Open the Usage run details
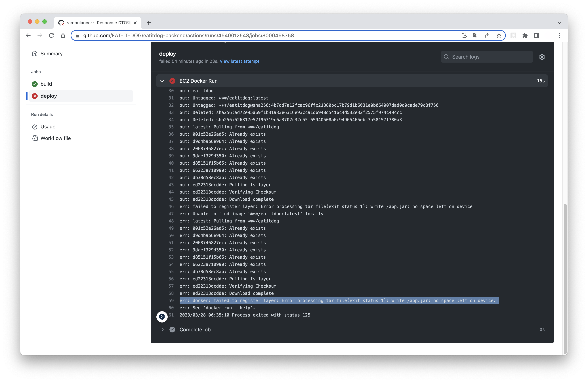This screenshot has height=382, width=588. coord(48,127)
